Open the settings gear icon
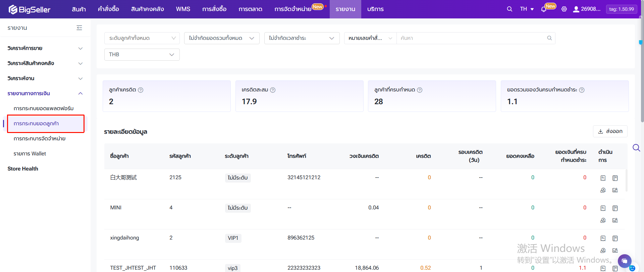 click(x=564, y=9)
